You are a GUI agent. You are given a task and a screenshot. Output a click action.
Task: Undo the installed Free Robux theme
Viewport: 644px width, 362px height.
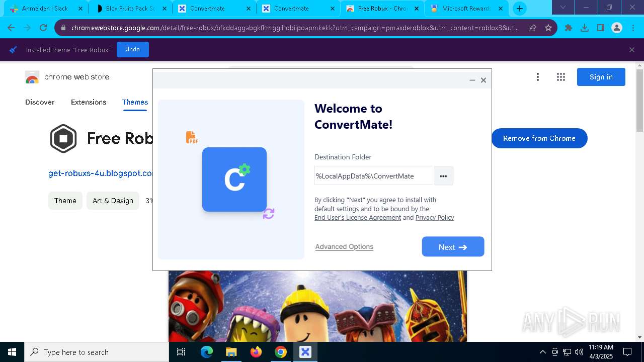pyautogui.click(x=132, y=49)
